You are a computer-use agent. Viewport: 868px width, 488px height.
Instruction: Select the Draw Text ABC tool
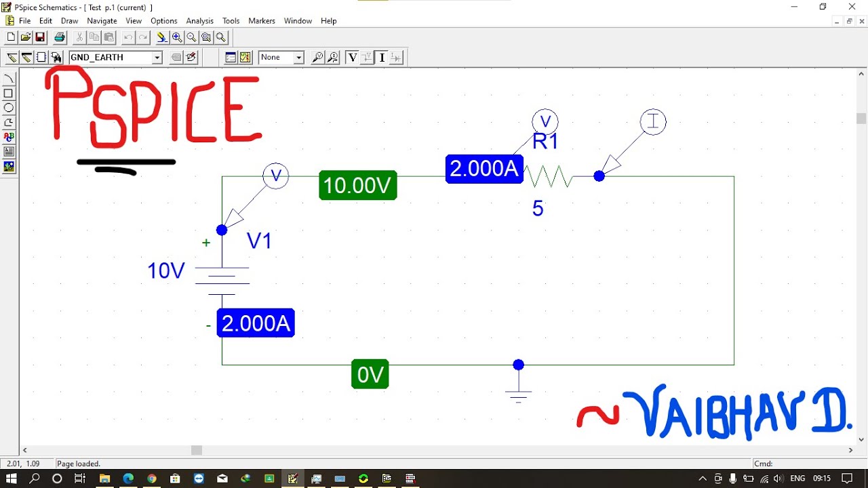click(9, 137)
